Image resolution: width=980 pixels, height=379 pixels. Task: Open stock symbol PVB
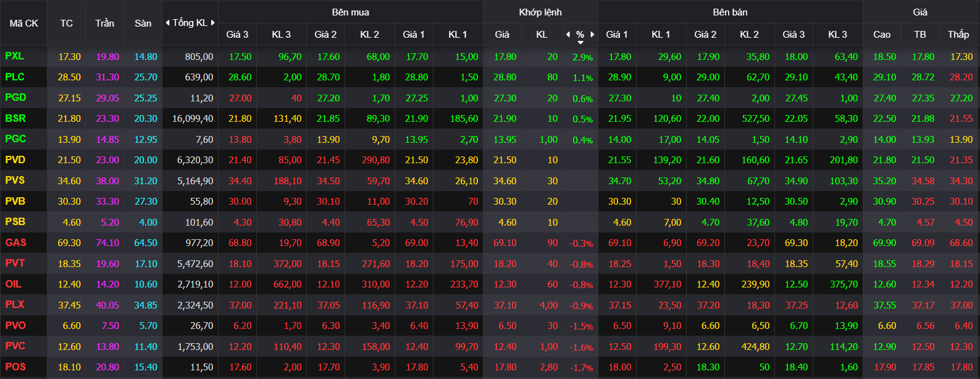click(x=15, y=202)
